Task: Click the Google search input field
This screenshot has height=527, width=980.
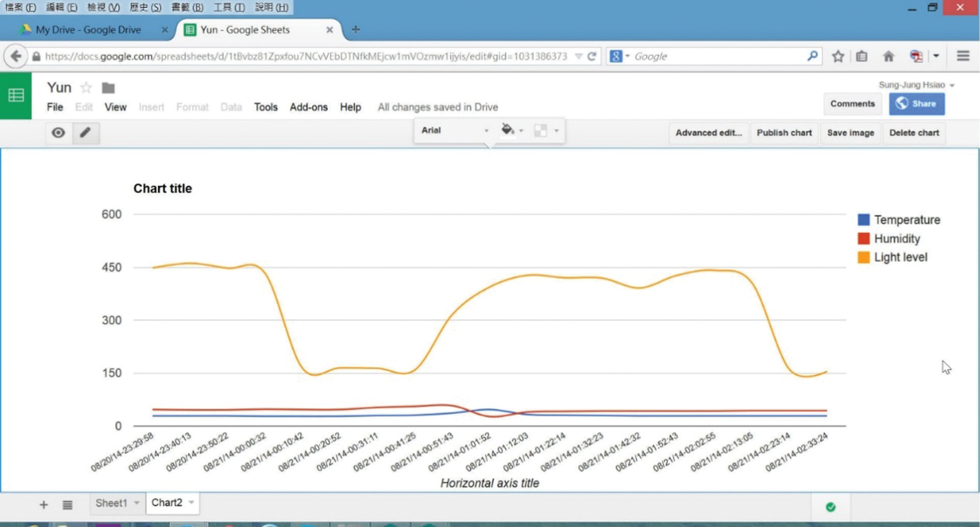Action: pos(719,57)
